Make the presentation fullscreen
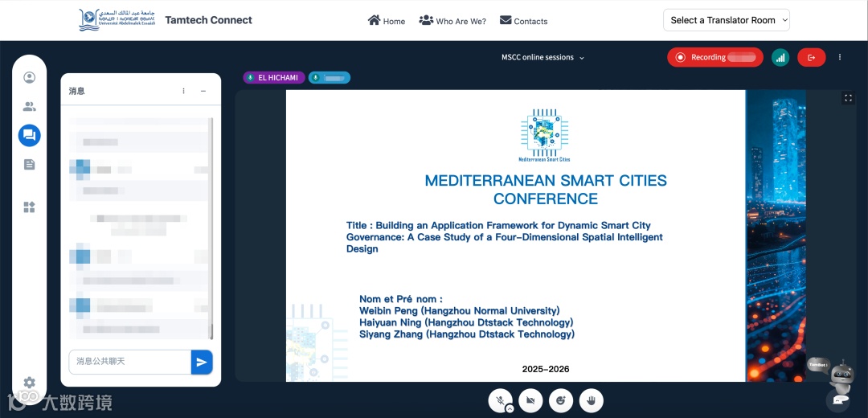Screen dimensions: 868x418 (848, 98)
